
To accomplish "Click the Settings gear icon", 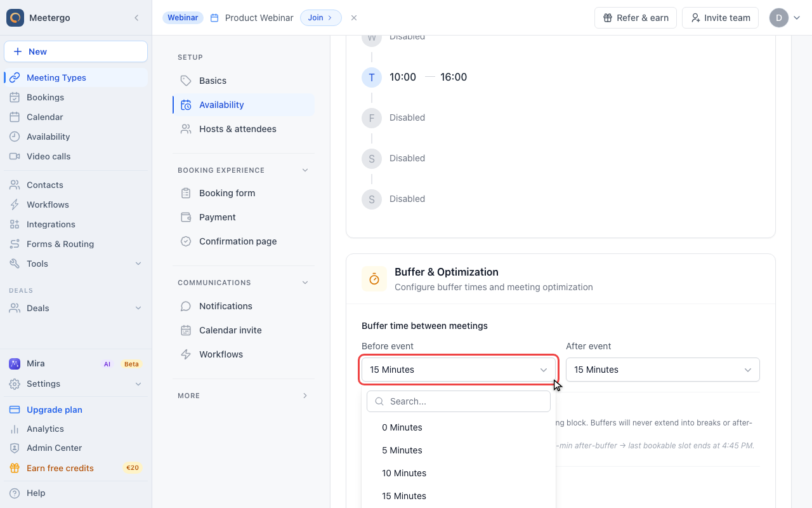I will 15,384.
